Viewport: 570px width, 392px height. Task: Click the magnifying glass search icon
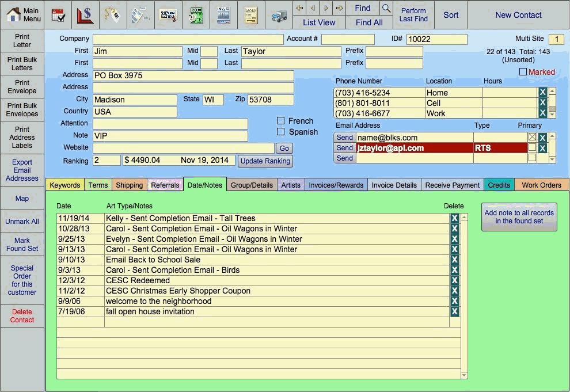pyautogui.click(x=386, y=8)
